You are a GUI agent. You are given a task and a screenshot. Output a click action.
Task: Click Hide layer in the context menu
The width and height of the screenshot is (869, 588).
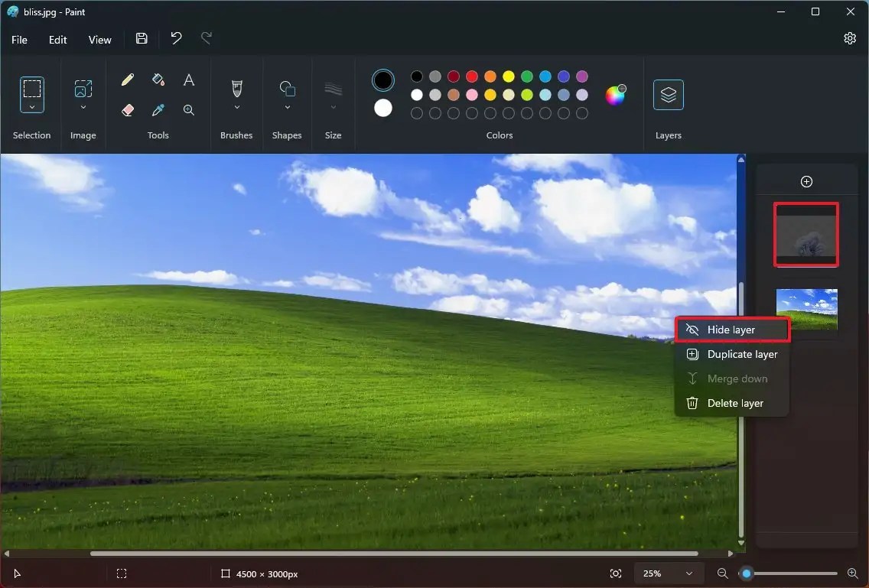pyautogui.click(x=731, y=329)
